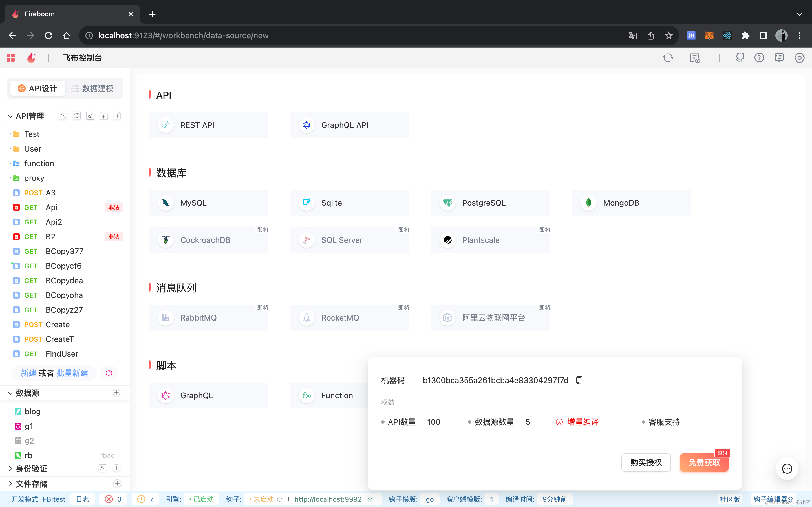Viewport: 812px width, 507px height.
Task: Click the help question mark icon
Action: [759, 58]
